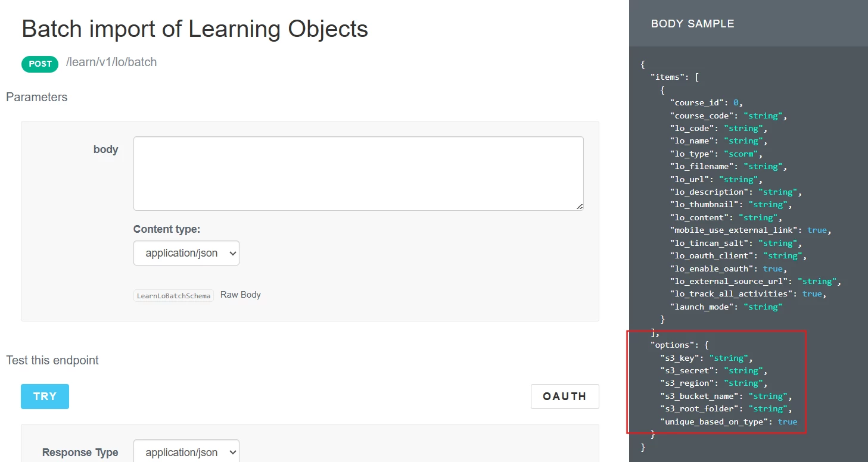The height and width of the screenshot is (462, 868).
Task: Click the "unique_based_on_type" true value
Action: [787, 422]
